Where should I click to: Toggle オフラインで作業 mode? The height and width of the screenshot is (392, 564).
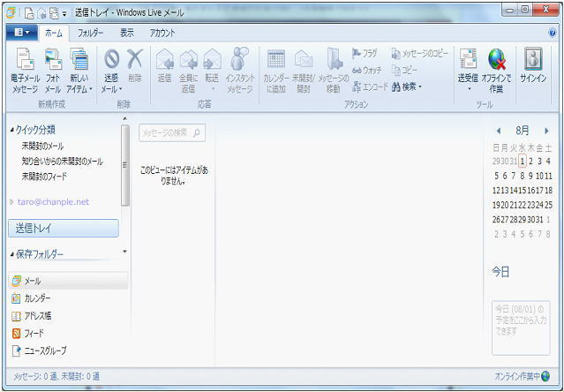[496, 71]
